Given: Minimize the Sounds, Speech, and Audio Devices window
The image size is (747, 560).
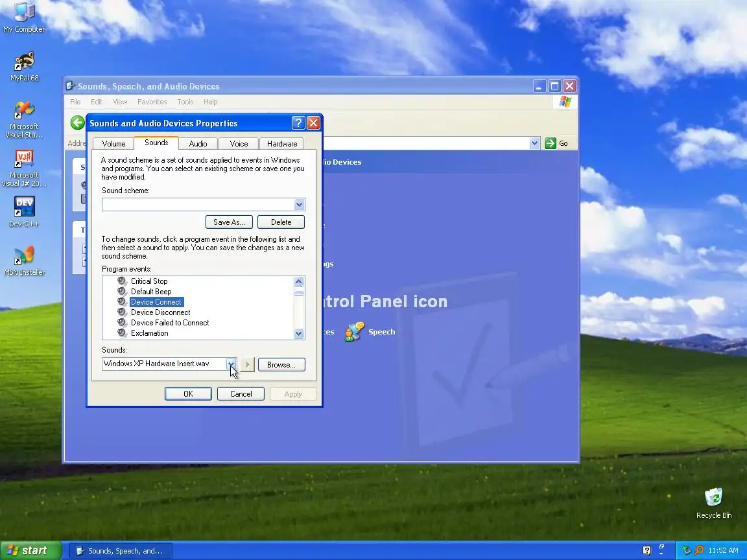Looking at the screenshot, I should (539, 86).
